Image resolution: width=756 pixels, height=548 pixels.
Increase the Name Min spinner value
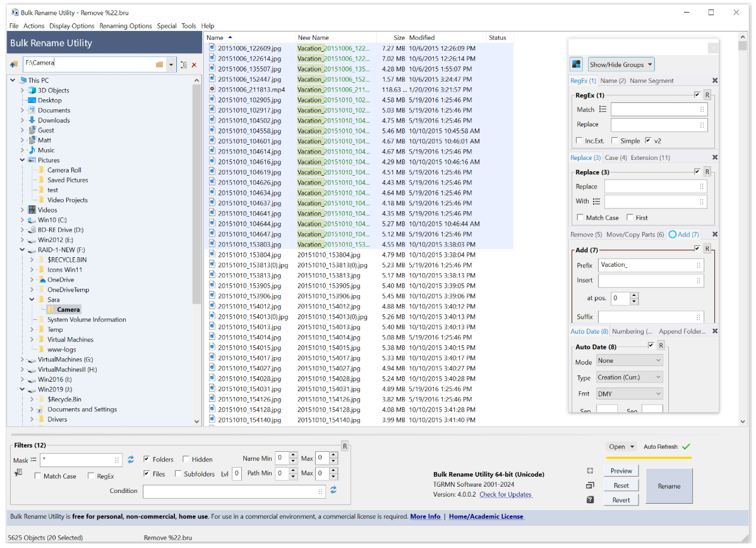292,455
